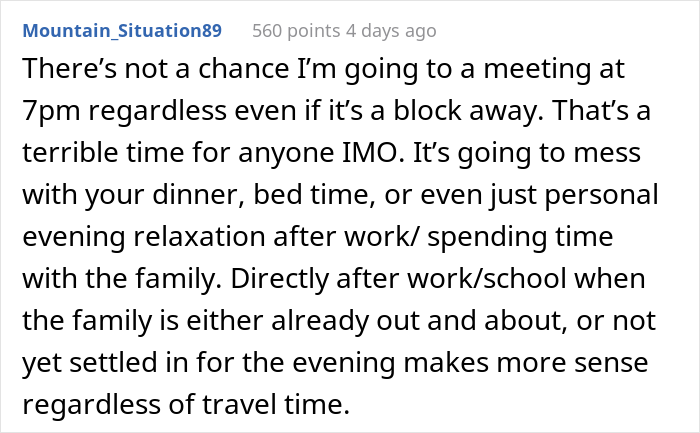
Task: Open Mountain_Situation89 user profile link
Action: tap(122, 31)
